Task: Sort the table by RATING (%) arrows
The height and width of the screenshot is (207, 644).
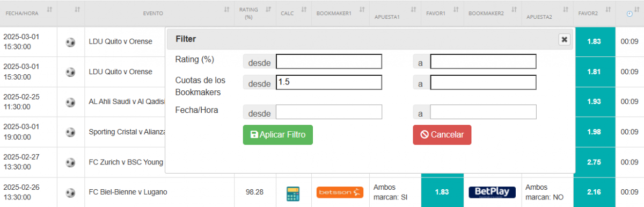Action: click(x=268, y=10)
